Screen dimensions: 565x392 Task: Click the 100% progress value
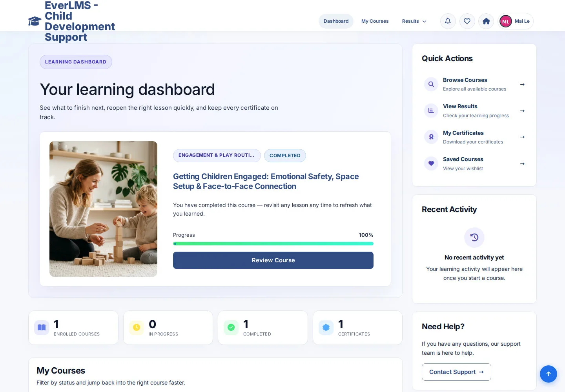[366, 235]
